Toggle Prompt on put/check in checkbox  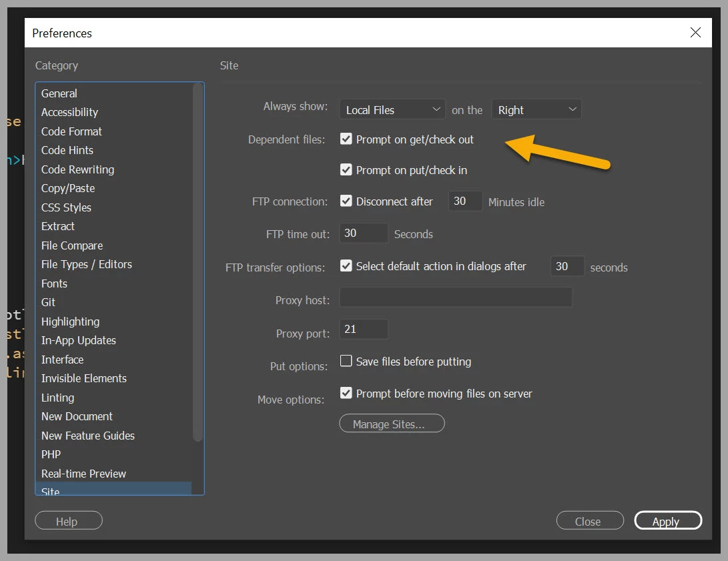click(x=346, y=169)
